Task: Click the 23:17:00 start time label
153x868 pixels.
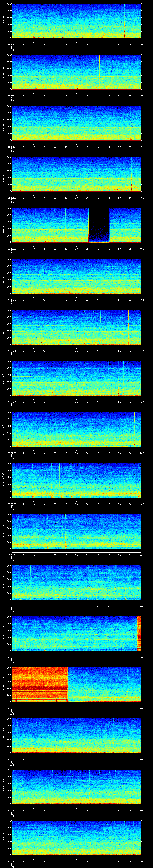Action: click(12, 198)
